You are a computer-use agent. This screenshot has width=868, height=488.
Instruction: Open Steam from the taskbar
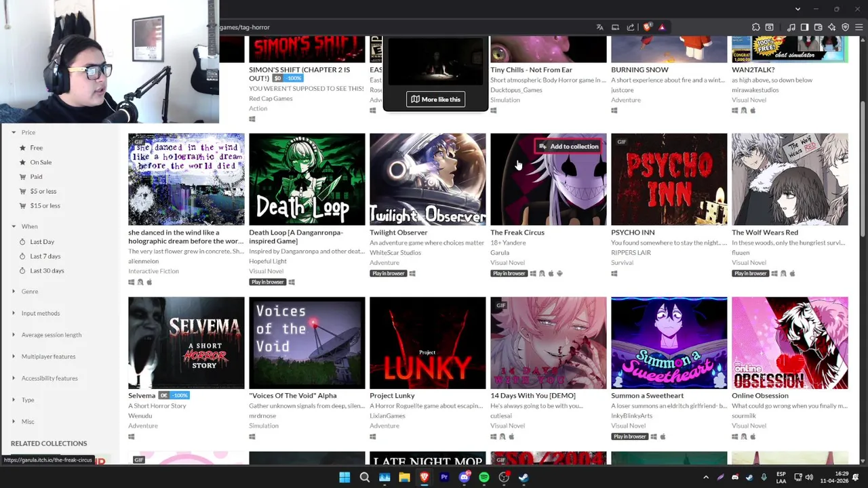click(524, 477)
